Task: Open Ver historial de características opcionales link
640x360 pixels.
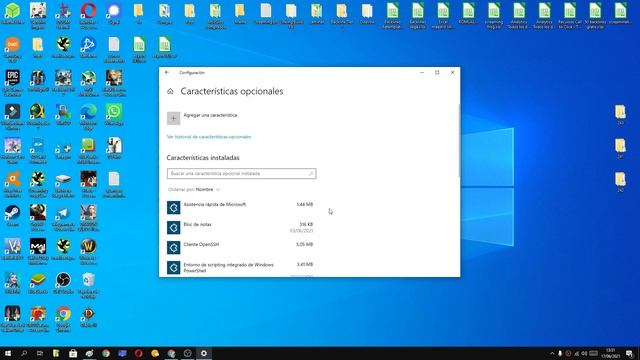Action: (x=209, y=137)
